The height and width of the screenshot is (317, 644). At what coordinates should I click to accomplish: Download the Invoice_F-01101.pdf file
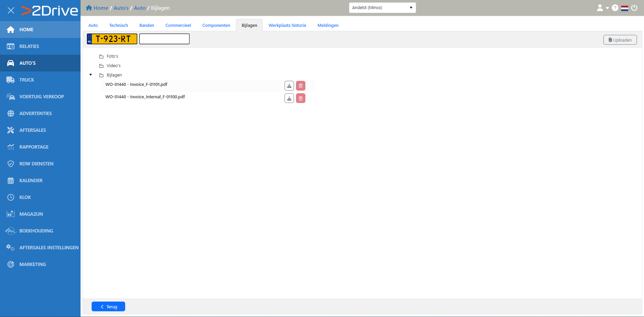(x=289, y=86)
